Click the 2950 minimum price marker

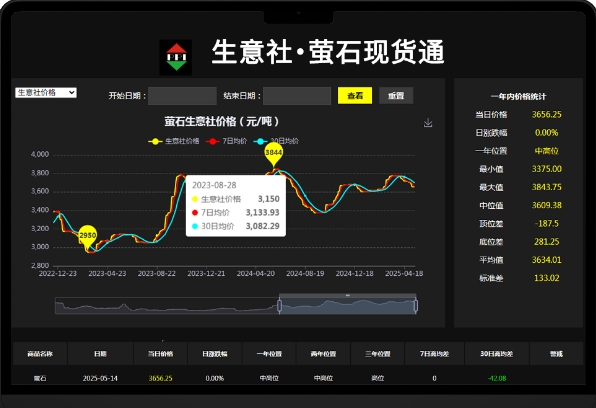coord(87,237)
